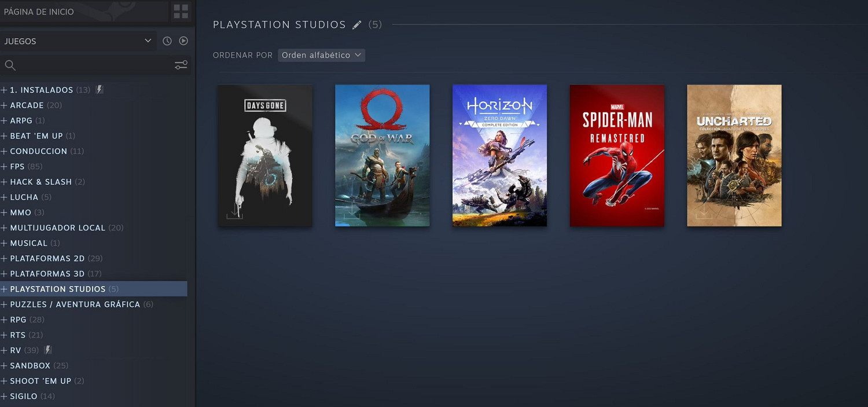Go to Página de inicio

(x=39, y=12)
